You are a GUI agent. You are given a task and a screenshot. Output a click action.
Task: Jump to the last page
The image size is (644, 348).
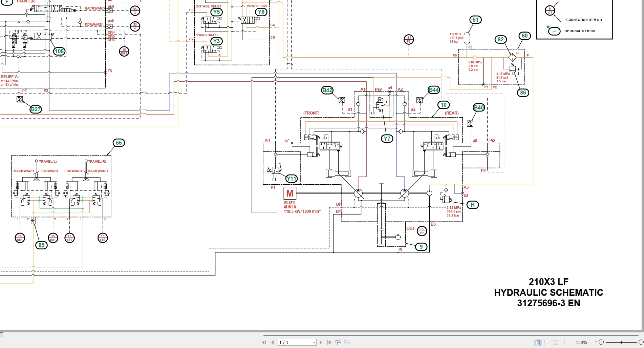coord(329,342)
